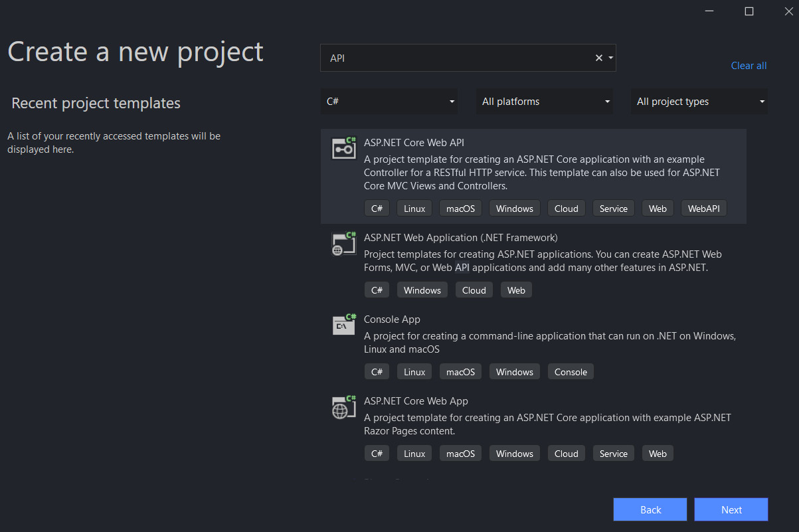Click the Windows tag under ASP.NET Web Application
This screenshot has width=799, height=532.
(x=422, y=290)
